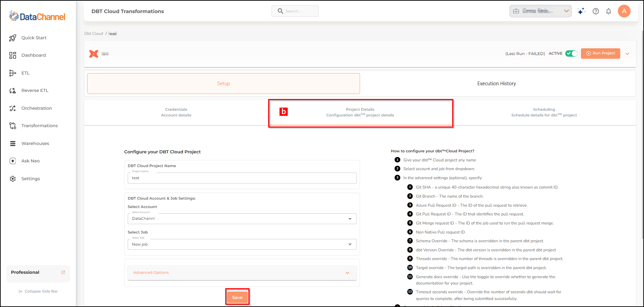Image resolution: width=644 pixels, height=307 pixels.
Task: Click the search magnifier icon
Action: [x=281, y=11]
